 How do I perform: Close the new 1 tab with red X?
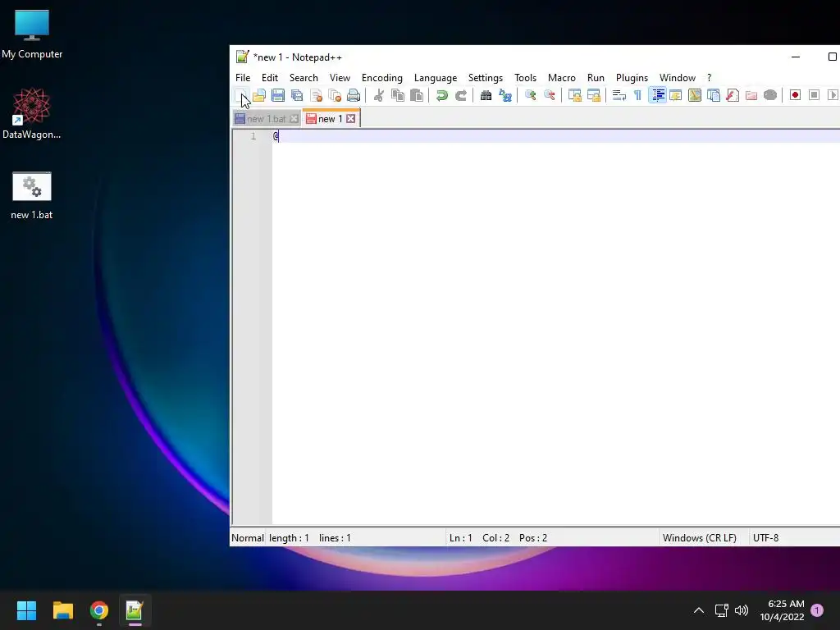pyautogui.click(x=350, y=119)
